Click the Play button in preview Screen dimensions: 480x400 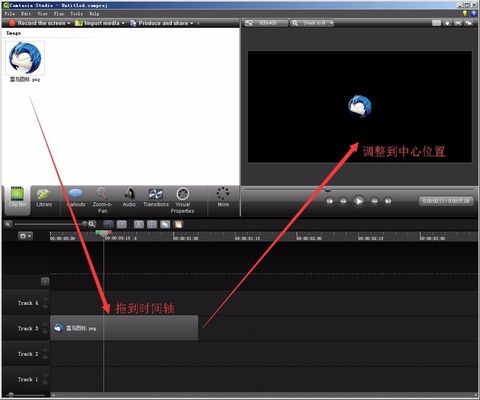[x=359, y=201]
